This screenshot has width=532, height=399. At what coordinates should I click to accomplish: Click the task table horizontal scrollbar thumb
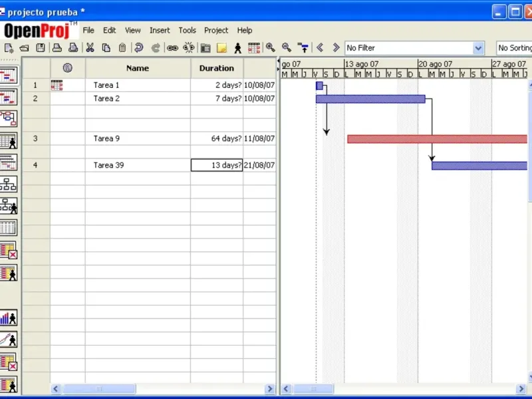pyautogui.click(x=99, y=389)
